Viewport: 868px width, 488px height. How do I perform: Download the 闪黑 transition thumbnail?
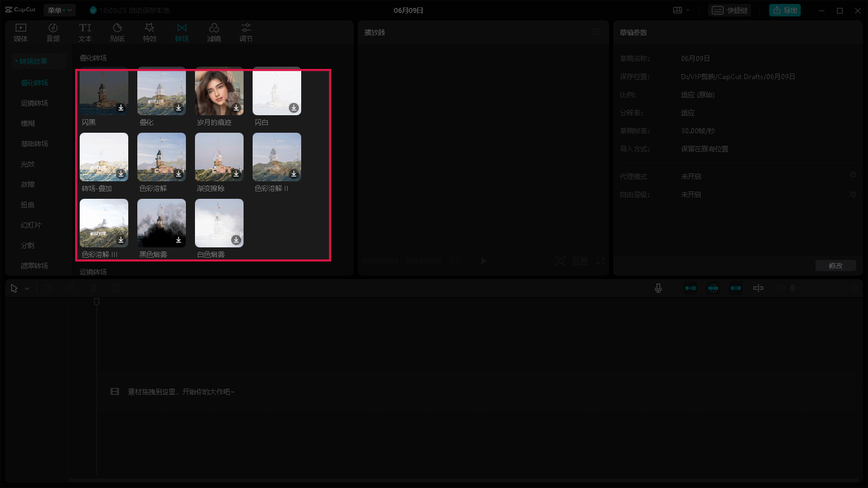(x=120, y=108)
